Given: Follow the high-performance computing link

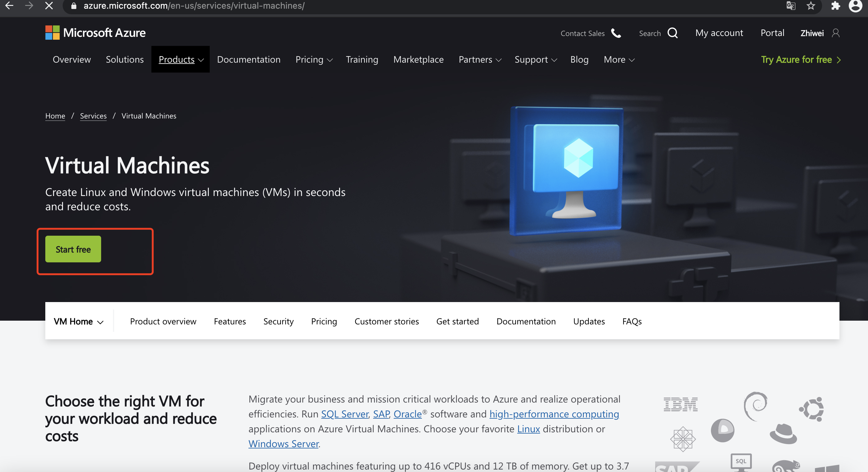Looking at the screenshot, I should (x=554, y=414).
